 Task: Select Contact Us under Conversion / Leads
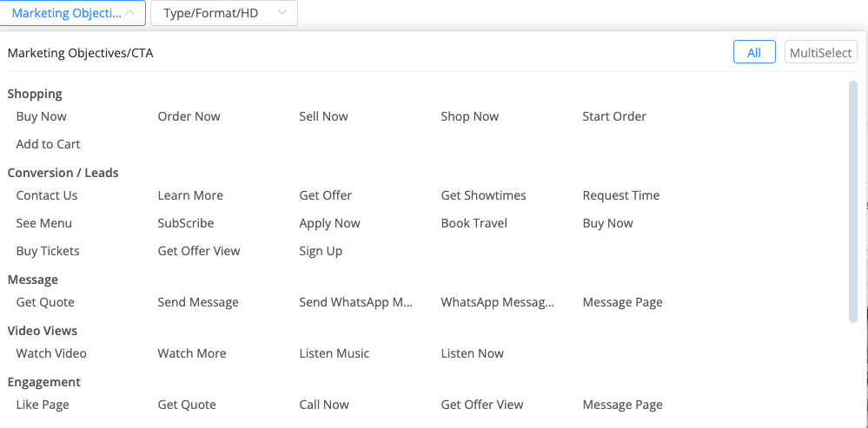47,195
